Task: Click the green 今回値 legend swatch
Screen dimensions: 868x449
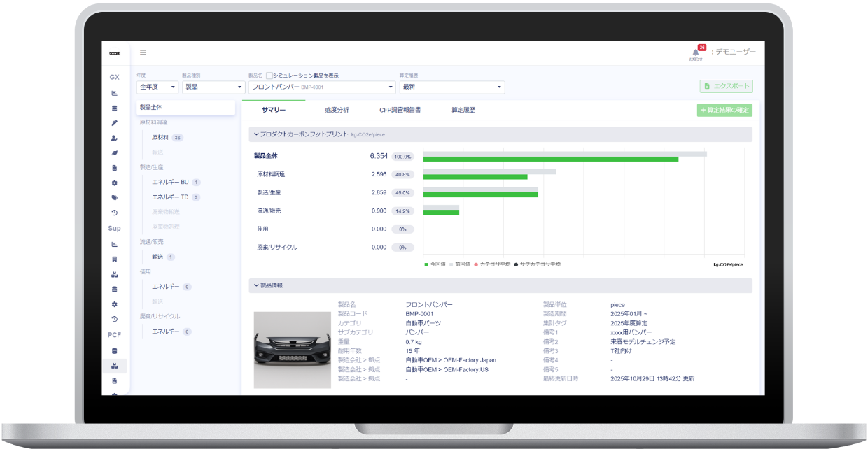Action: pyautogui.click(x=426, y=265)
